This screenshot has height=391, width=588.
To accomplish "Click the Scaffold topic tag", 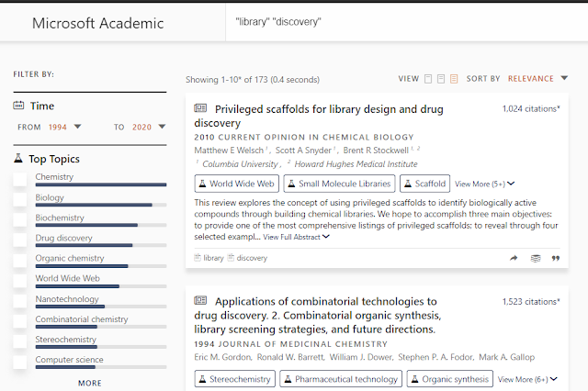I will point(424,184).
